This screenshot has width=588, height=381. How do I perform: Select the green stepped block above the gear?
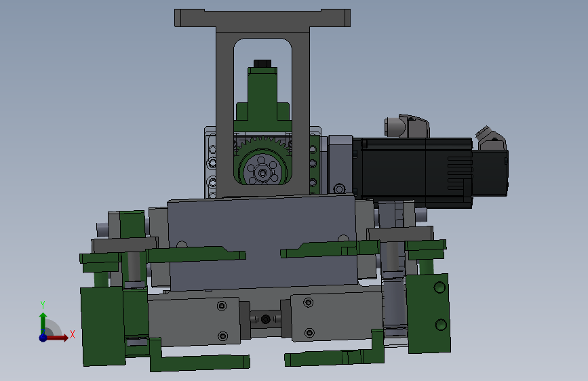pos(262,98)
